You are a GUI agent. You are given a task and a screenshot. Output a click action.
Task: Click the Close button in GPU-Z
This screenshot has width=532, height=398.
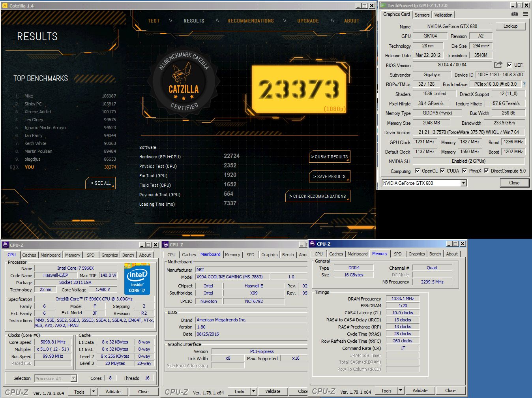click(514, 183)
